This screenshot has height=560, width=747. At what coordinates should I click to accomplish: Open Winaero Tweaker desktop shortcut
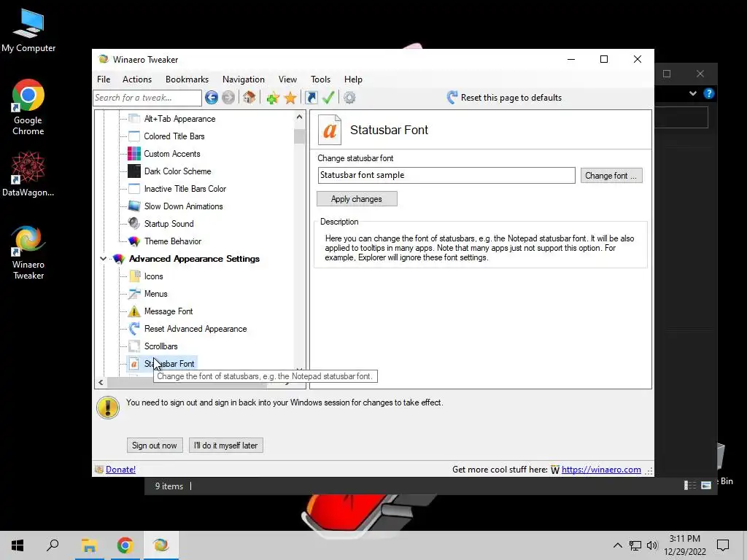[x=28, y=252]
